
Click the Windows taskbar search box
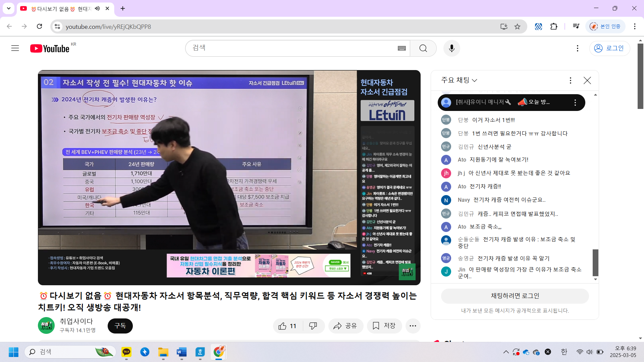click(x=70, y=352)
